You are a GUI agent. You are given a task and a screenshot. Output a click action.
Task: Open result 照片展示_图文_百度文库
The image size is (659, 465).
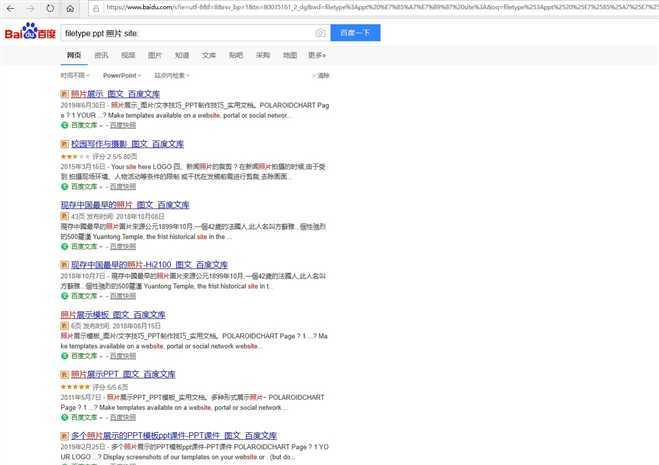(x=116, y=94)
